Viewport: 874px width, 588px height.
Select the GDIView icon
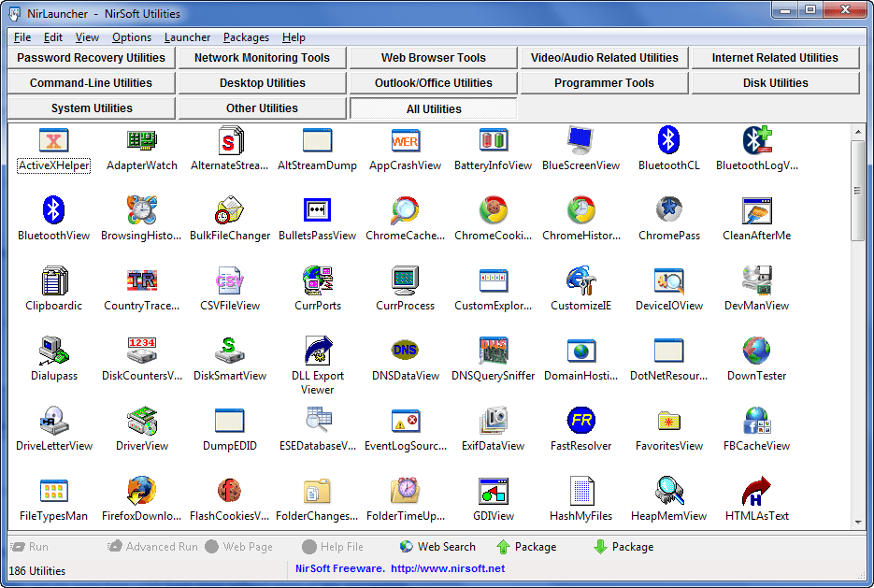point(494,491)
